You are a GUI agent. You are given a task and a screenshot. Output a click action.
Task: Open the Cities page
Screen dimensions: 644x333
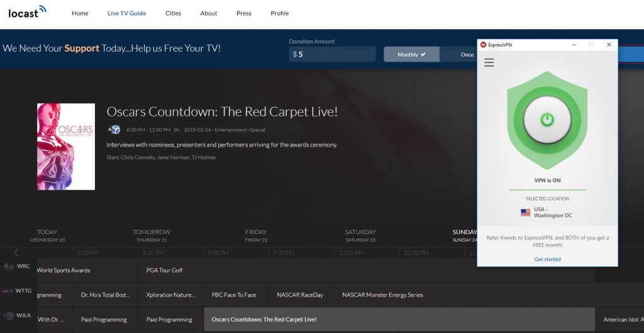point(174,13)
